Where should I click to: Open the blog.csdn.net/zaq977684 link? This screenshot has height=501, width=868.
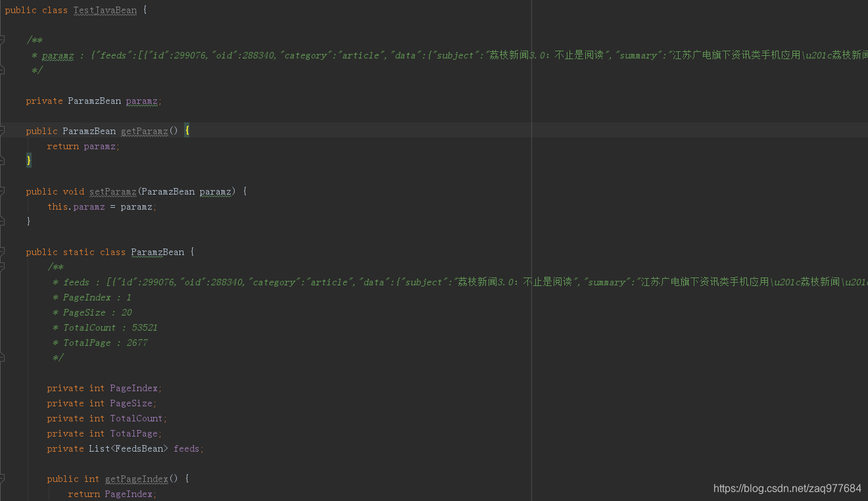786,489
